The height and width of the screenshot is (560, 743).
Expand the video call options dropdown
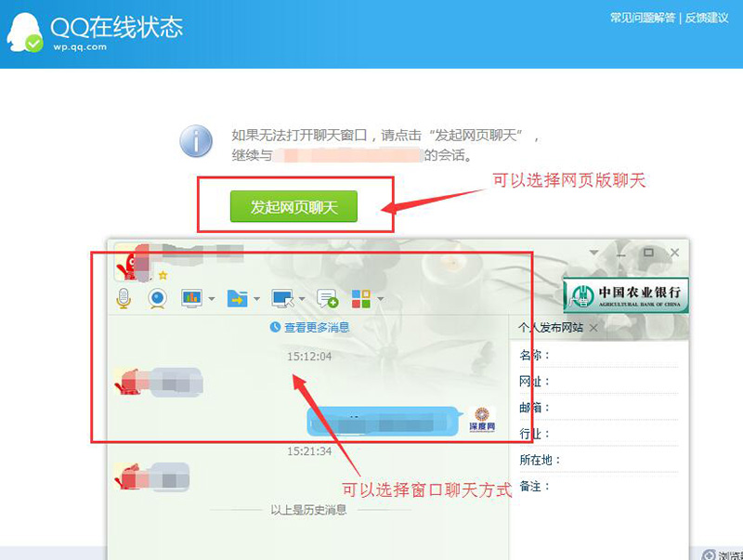(212, 299)
